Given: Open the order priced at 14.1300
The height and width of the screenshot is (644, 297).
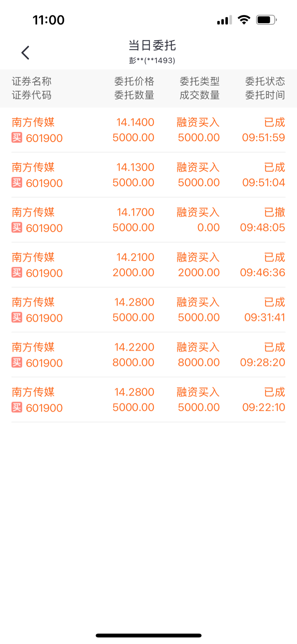Looking at the screenshot, I should 148,175.
